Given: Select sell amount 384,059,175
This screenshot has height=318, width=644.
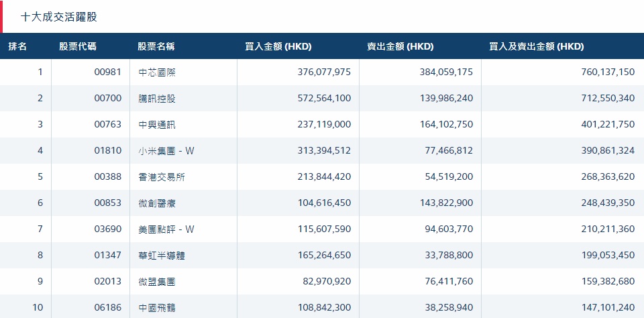Looking at the screenshot, I should tap(446, 72).
